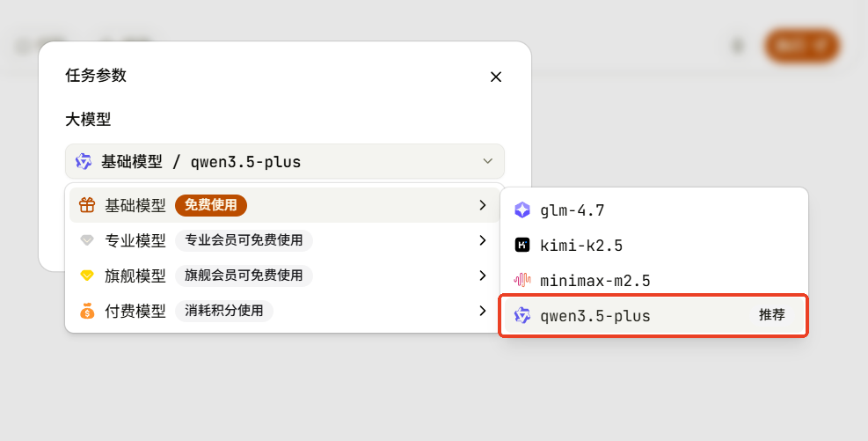Image resolution: width=868 pixels, height=441 pixels.
Task: Click the kimi-k2.5 black logo icon
Action: pyautogui.click(x=522, y=245)
